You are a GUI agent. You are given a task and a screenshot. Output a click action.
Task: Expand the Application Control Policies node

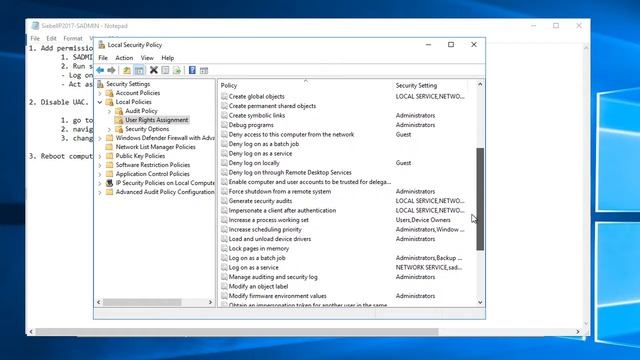pos(100,174)
